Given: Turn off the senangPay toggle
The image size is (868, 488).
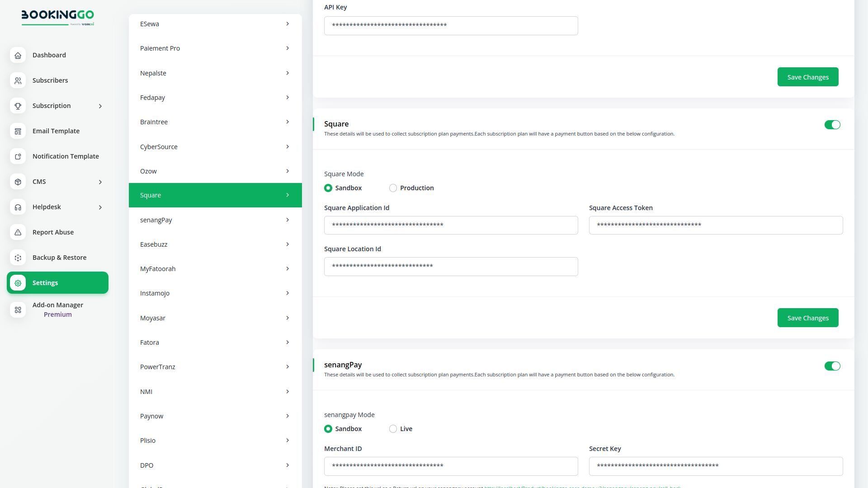Looking at the screenshot, I should click(832, 366).
